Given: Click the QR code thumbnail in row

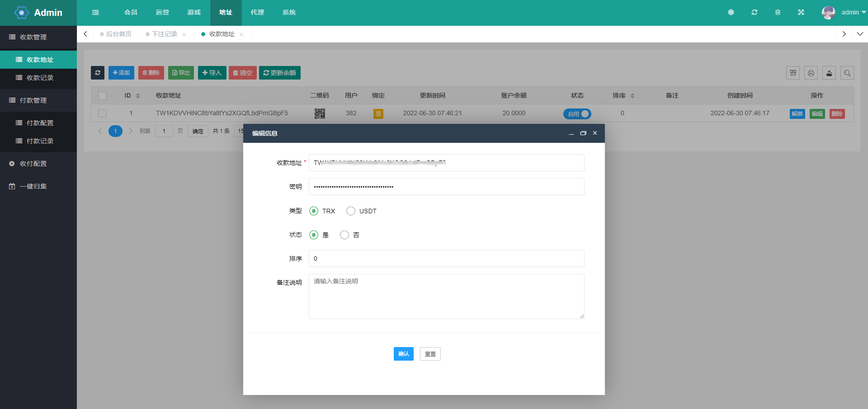Looking at the screenshot, I should [x=320, y=113].
